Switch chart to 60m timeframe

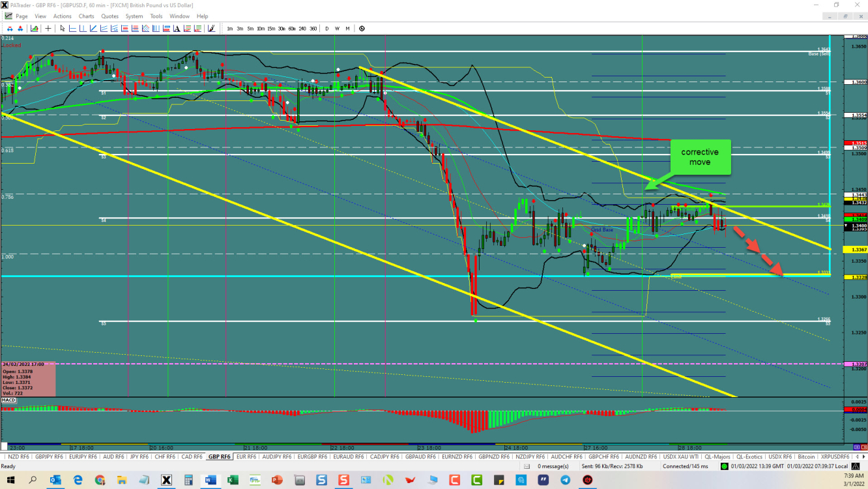292,29
